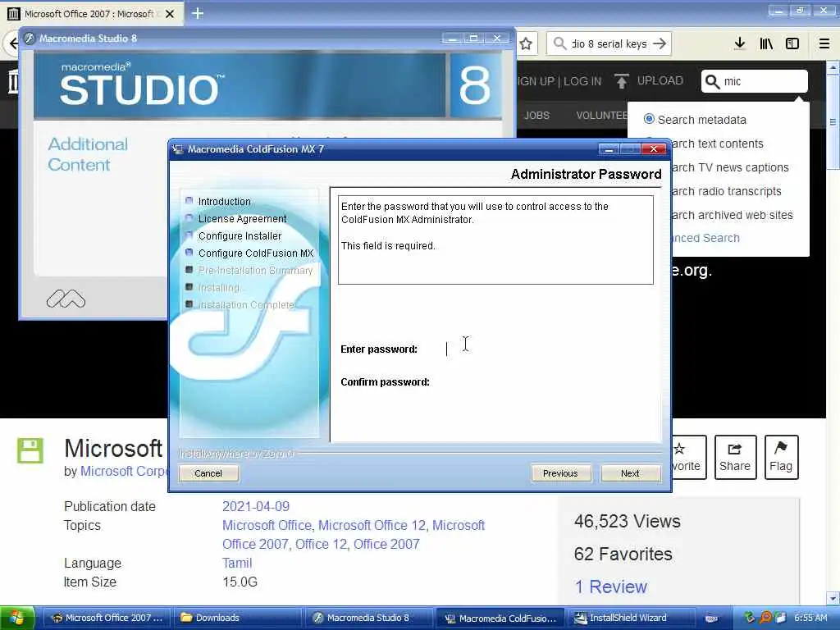Open the browser hamburger menu
The width and height of the screenshot is (840, 630).
824,43
